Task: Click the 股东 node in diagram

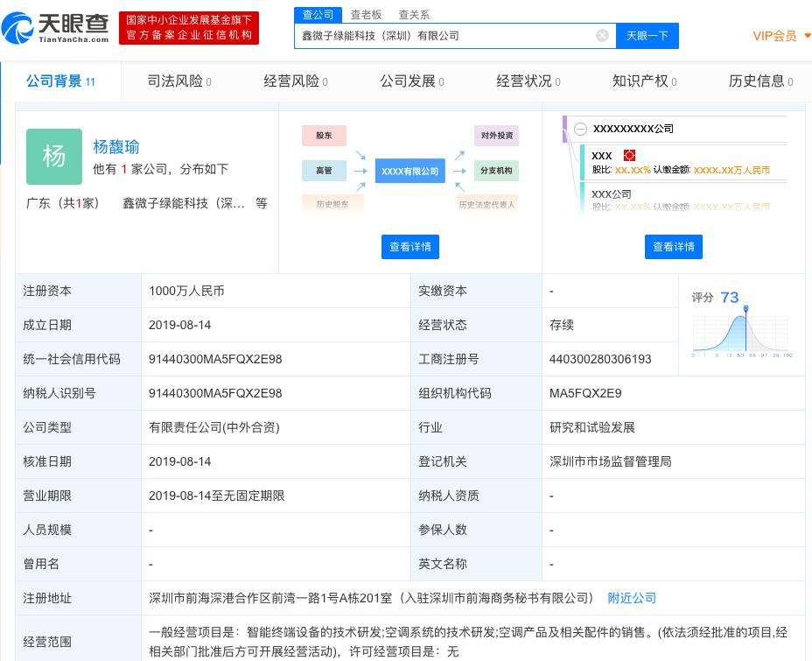Action: coord(324,135)
